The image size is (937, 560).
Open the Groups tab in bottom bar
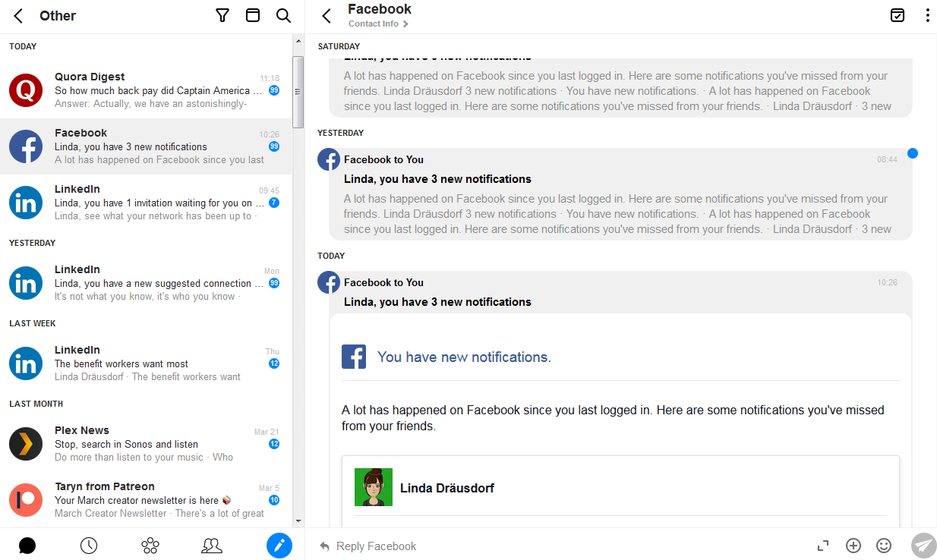coord(150,546)
